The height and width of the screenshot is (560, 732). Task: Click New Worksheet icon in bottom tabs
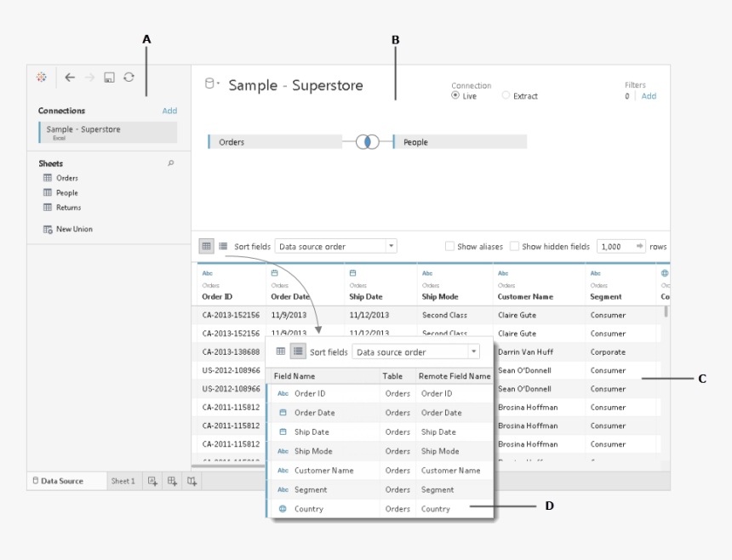(x=152, y=481)
